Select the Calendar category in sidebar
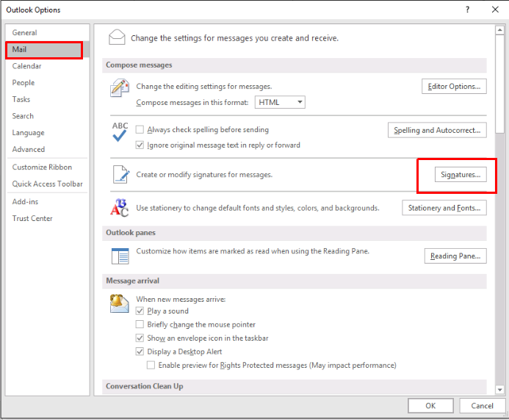The width and height of the screenshot is (509, 420). click(x=27, y=66)
